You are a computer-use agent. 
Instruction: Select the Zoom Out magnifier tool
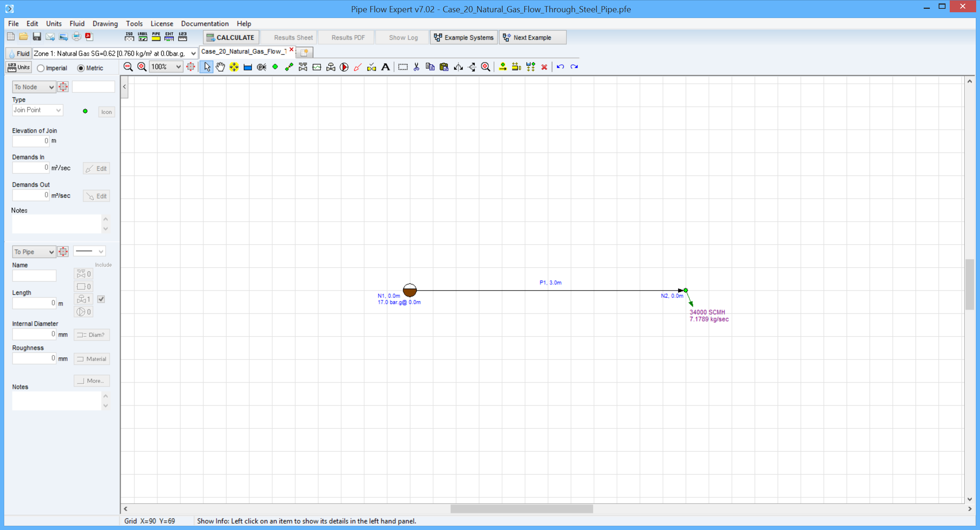(128, 67)
